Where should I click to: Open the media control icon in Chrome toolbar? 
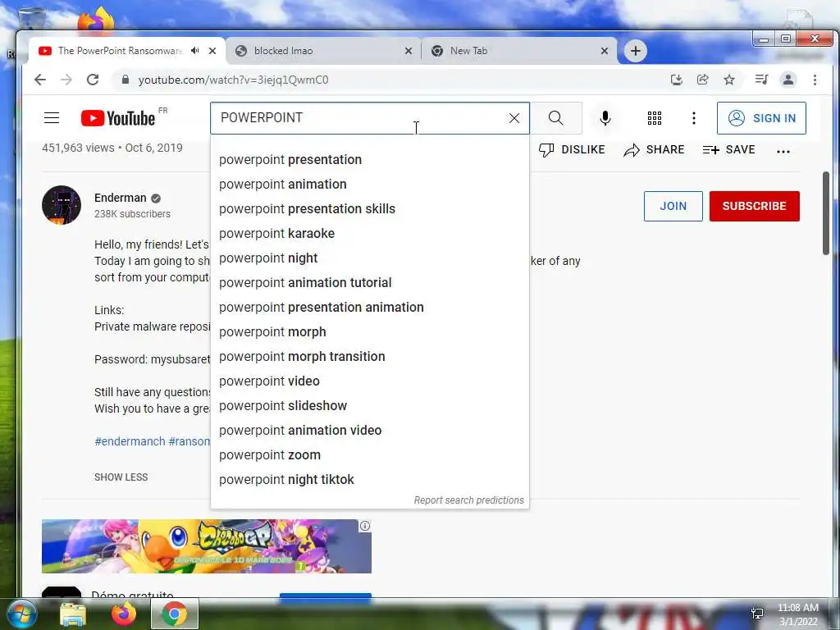point(761,80)
